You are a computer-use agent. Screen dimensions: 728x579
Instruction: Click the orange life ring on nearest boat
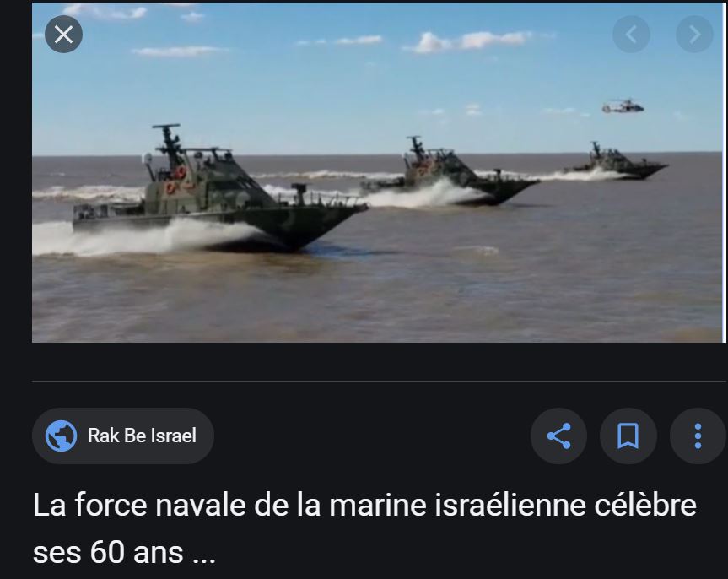(181, 172)
